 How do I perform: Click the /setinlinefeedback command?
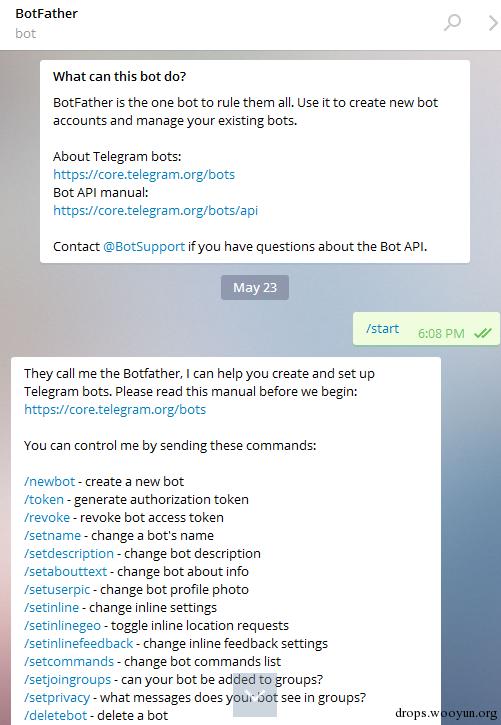[x=79, y=644]
